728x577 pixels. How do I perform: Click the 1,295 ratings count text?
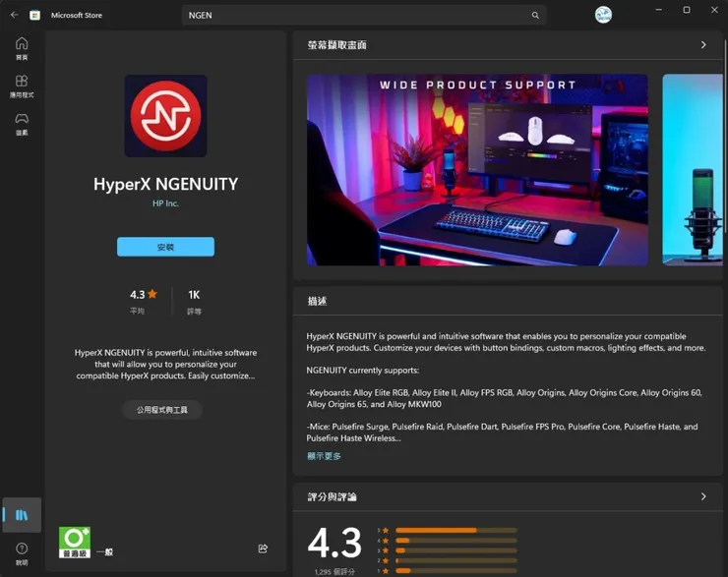334,572
